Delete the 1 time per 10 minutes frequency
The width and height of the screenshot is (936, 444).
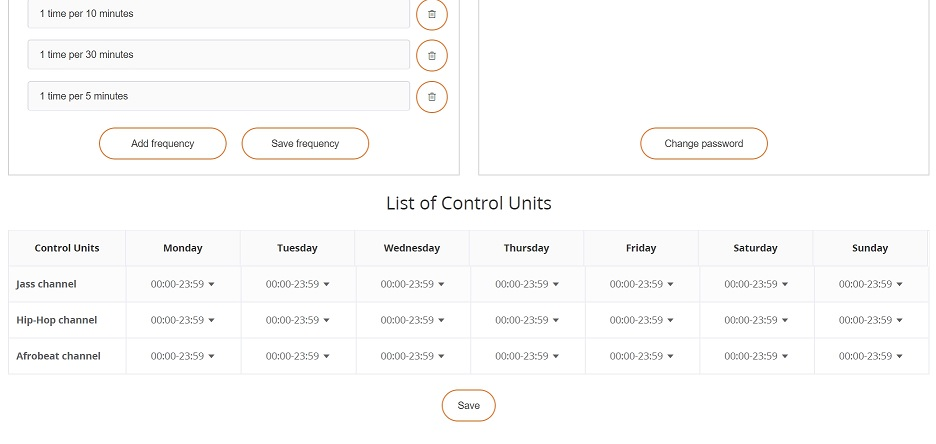coord(431,14)
